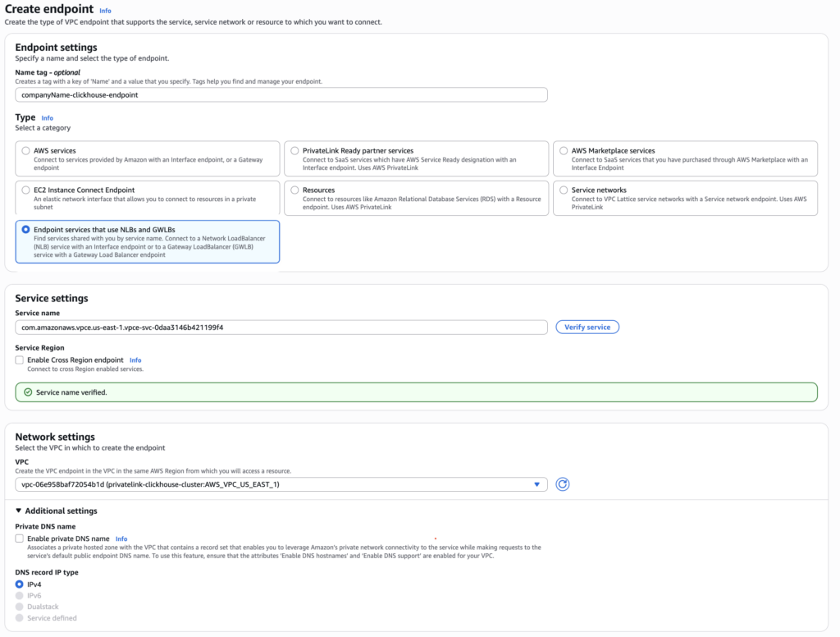Select Endpoint services that use NLBs and GWLBs
The height and width of the screenshot is (637, 840).
[25, 230]
